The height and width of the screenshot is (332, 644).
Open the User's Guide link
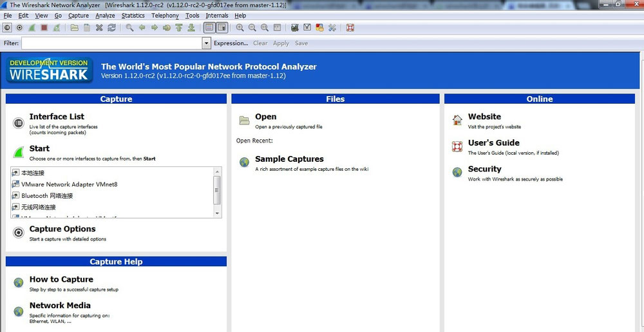coord(494,143)
